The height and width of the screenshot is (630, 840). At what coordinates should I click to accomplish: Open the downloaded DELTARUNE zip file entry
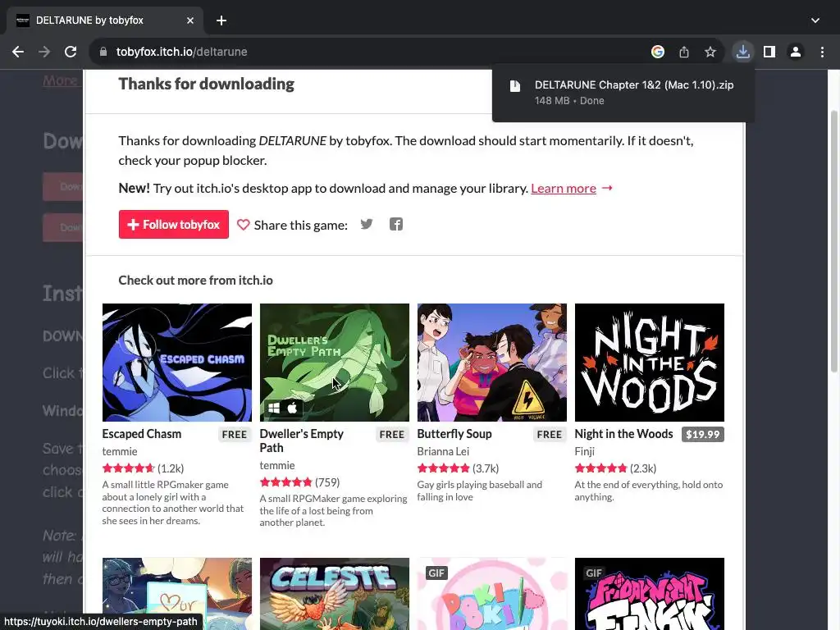pyautogui.click(x=623, y=92)
